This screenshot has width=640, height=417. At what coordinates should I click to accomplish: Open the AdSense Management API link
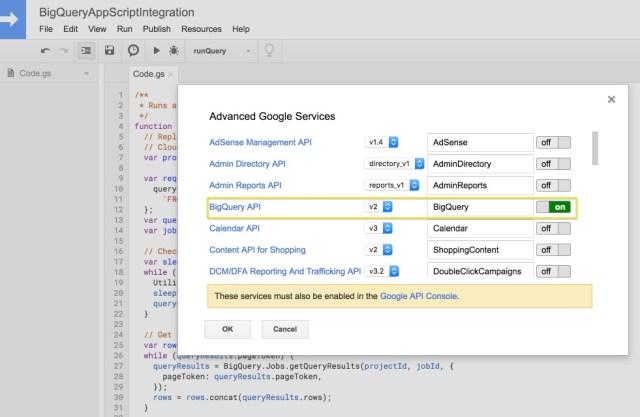coord(260,142)
